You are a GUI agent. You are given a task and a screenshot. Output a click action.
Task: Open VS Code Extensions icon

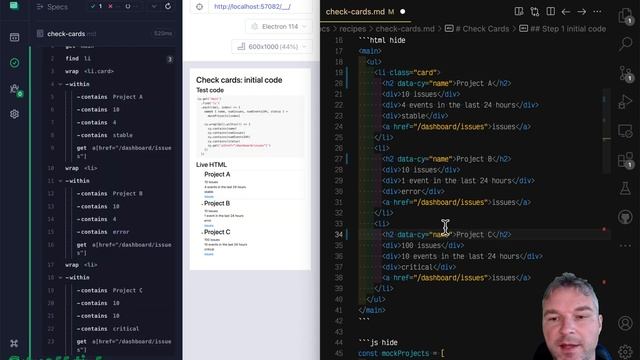click(x=625, y=160)
